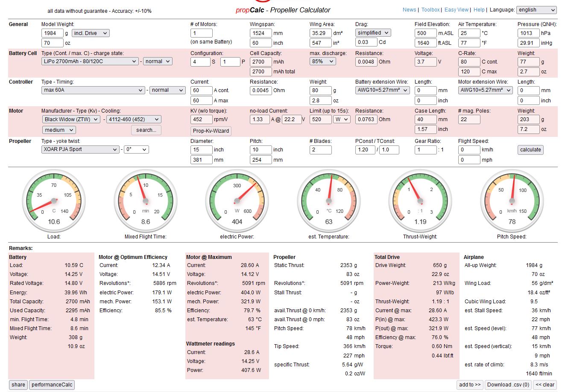Click the no-load Current A field
Image resolution: width=568 pixels, height=392 pixels.
coord(260,119)
